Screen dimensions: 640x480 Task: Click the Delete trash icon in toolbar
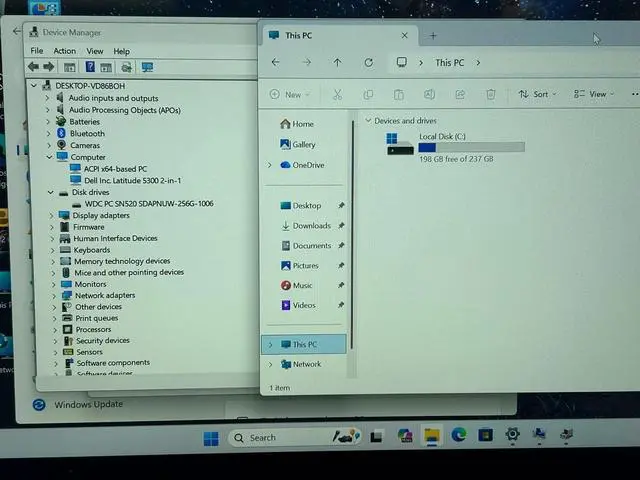click(x=491, y=95)
